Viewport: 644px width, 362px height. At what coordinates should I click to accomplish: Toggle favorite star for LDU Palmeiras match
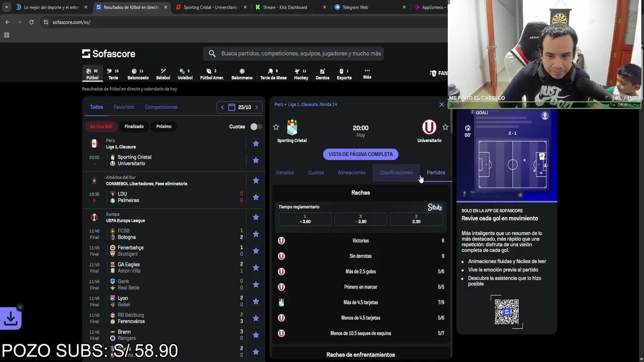[256, 197]
